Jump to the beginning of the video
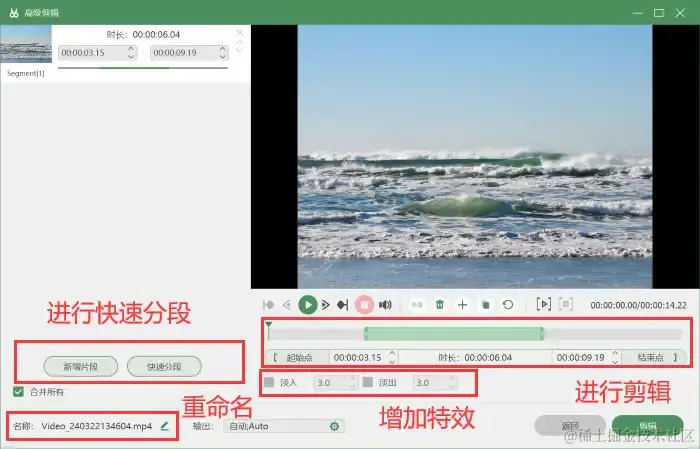The height and width of the screenshot is (449, 700). point(269,305)
